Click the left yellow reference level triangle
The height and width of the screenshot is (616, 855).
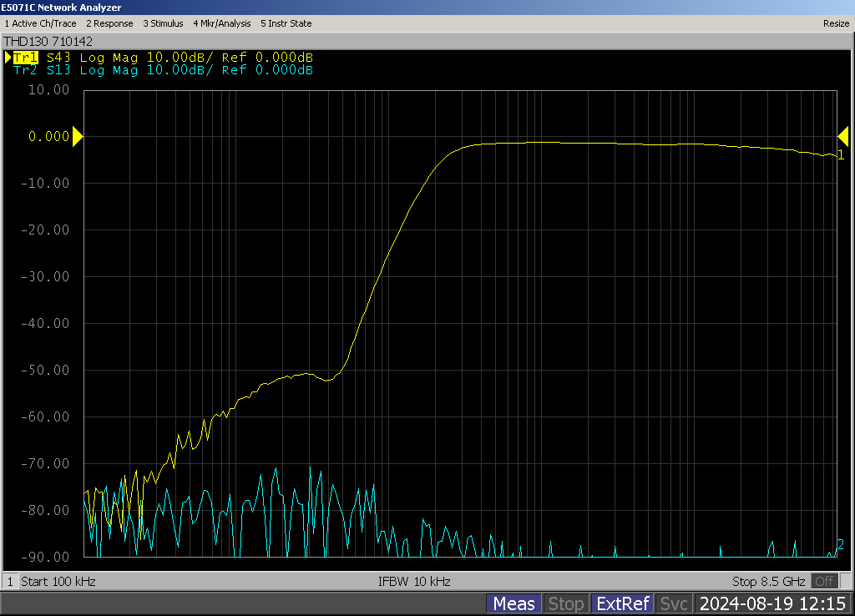pyautogui.click(x=78, y=136)
